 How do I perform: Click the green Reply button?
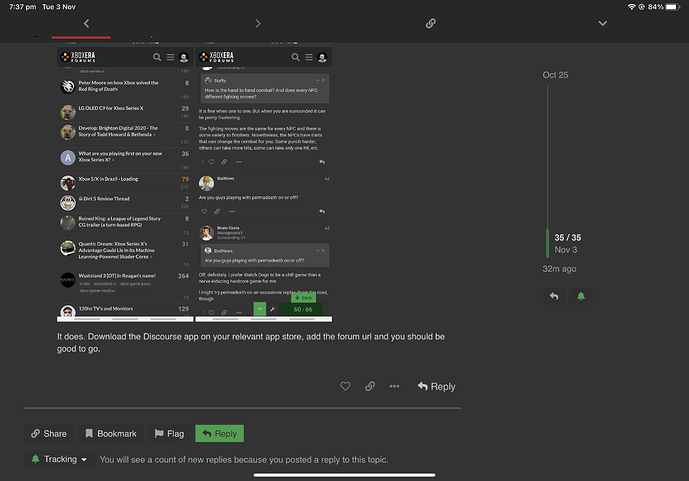[x=219, y=434]
